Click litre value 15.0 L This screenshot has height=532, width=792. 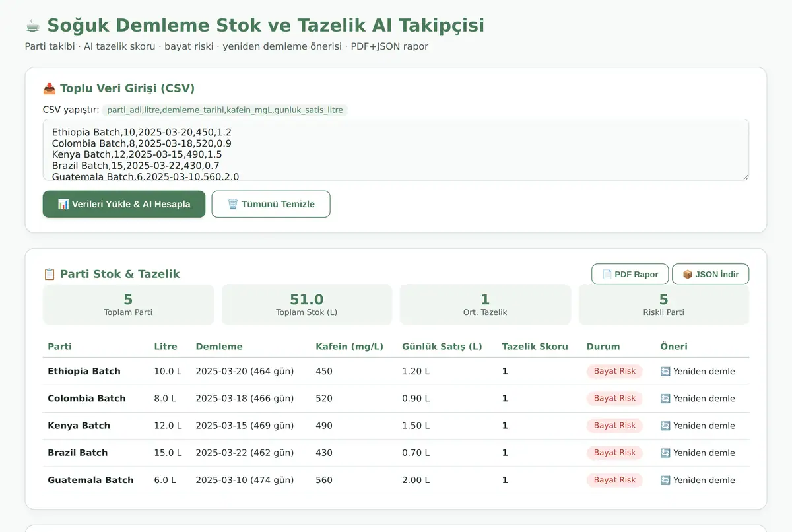point(168,453)
